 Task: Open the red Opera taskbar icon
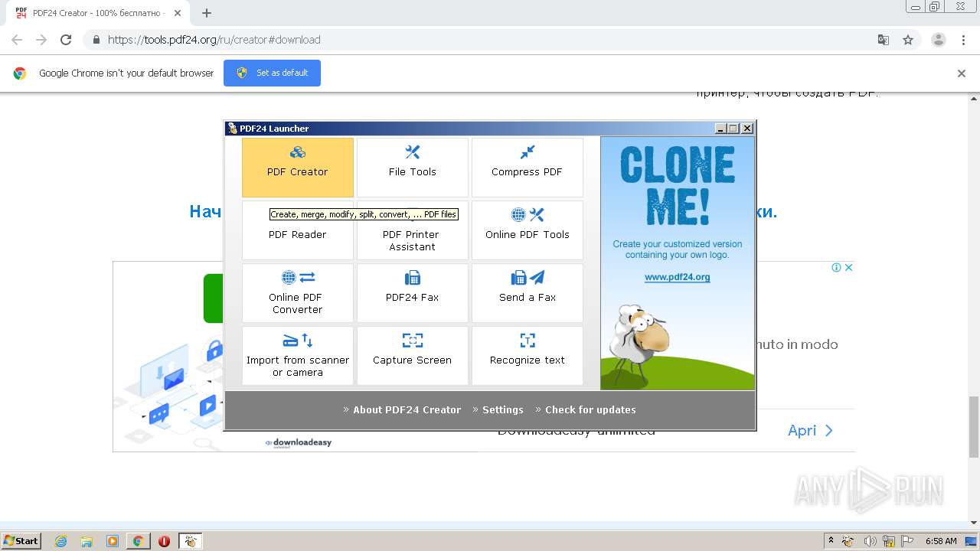(164, 541)
